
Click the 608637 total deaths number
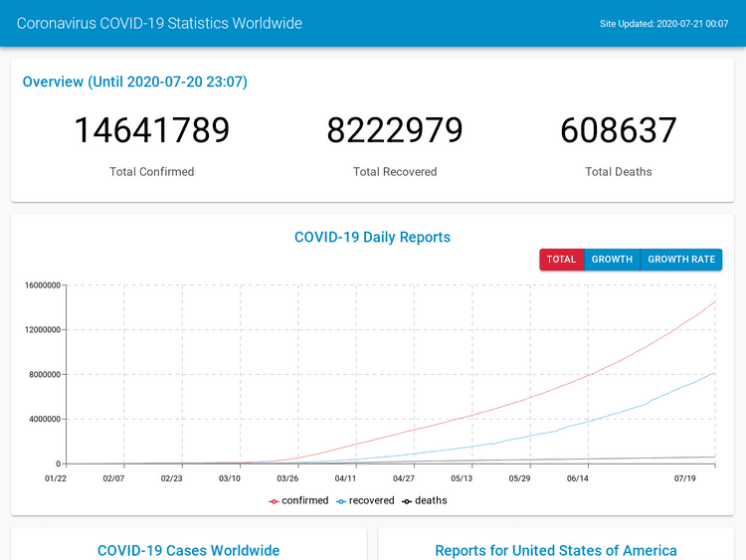(x=619, y=130)
